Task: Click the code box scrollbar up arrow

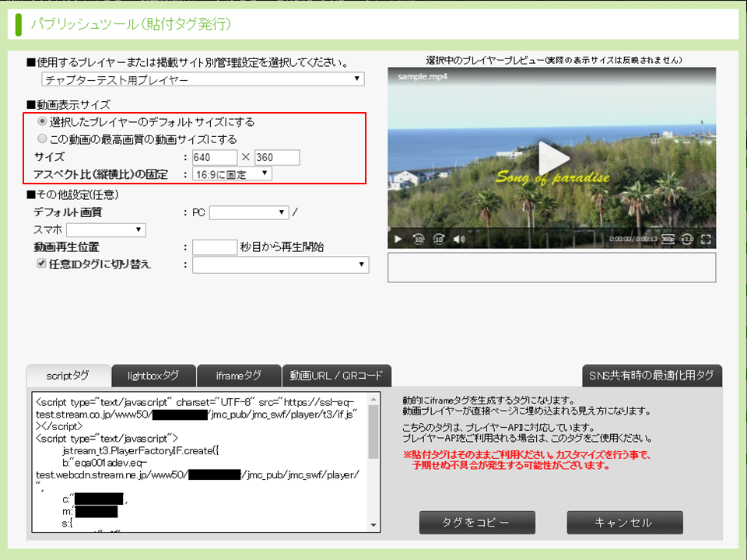Action: point(373,399)
